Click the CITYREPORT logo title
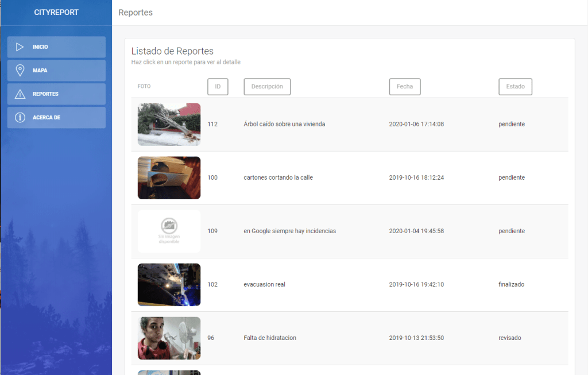Viewport: 588px width, 375px height. [x=56, y=12]
